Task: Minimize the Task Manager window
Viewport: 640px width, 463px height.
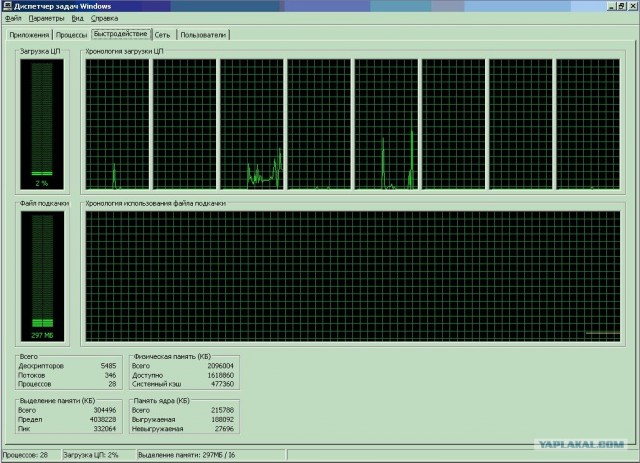Action: coord(611,6)
